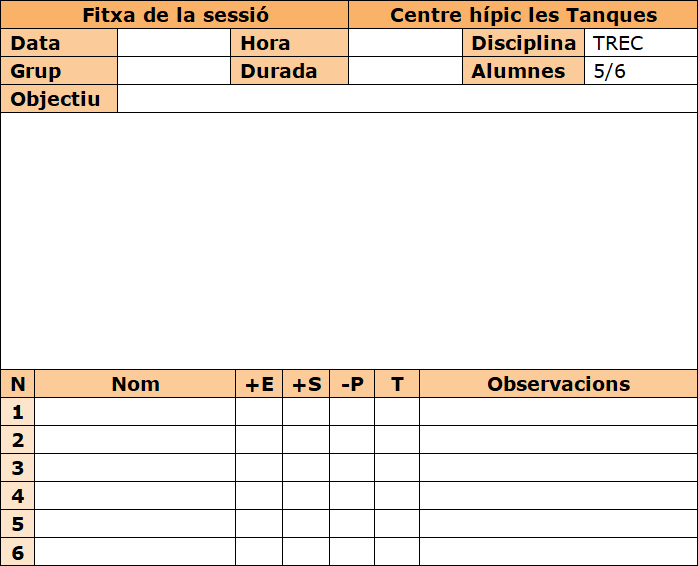Click the Disciplina cell containing TREC

click(640, 43)
